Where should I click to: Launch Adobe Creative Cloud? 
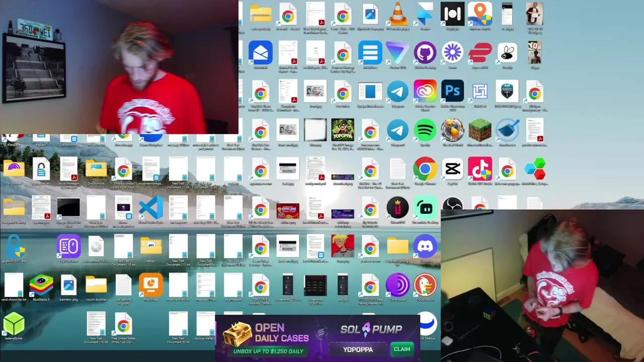tap(425, 92)
